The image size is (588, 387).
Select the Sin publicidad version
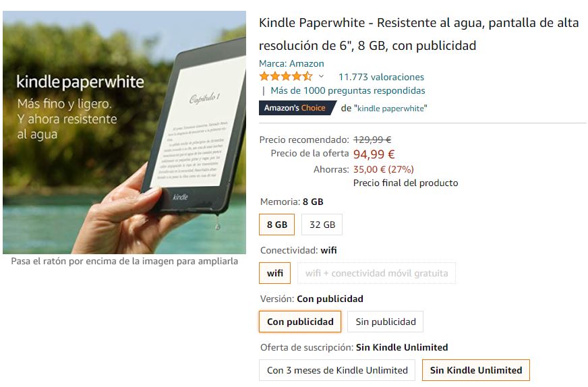point(386,322)
